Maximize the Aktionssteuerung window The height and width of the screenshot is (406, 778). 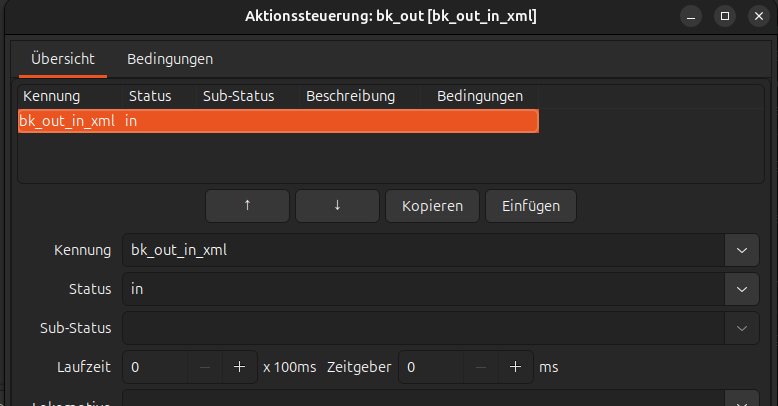coord(725,16)
